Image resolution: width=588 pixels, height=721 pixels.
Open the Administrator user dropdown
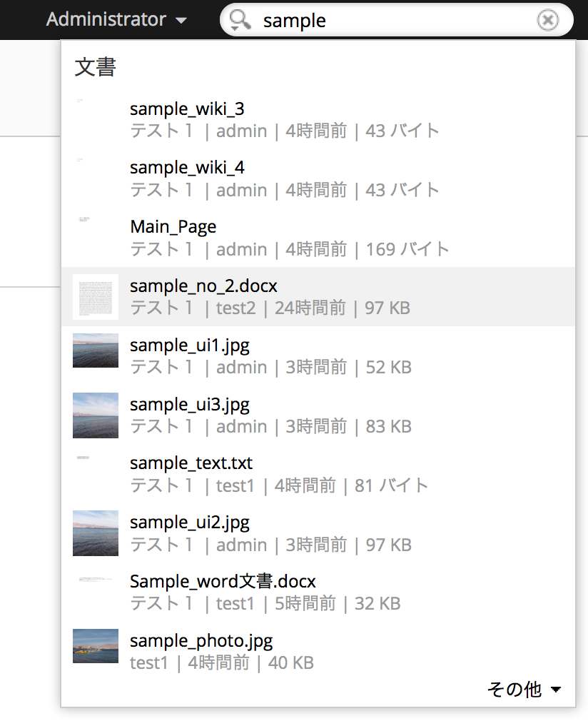click(x=116, y=20)
